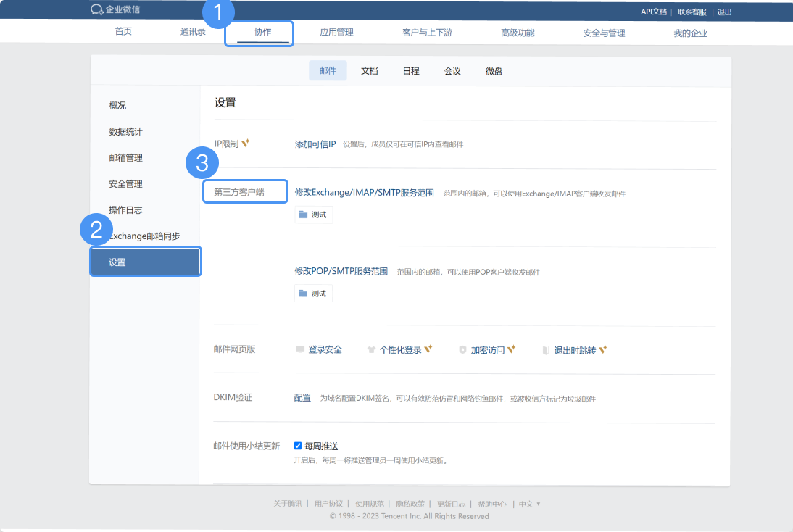Click the 添加可信IP link
This screenshot has height=532, width=793.
pos(315,144)
